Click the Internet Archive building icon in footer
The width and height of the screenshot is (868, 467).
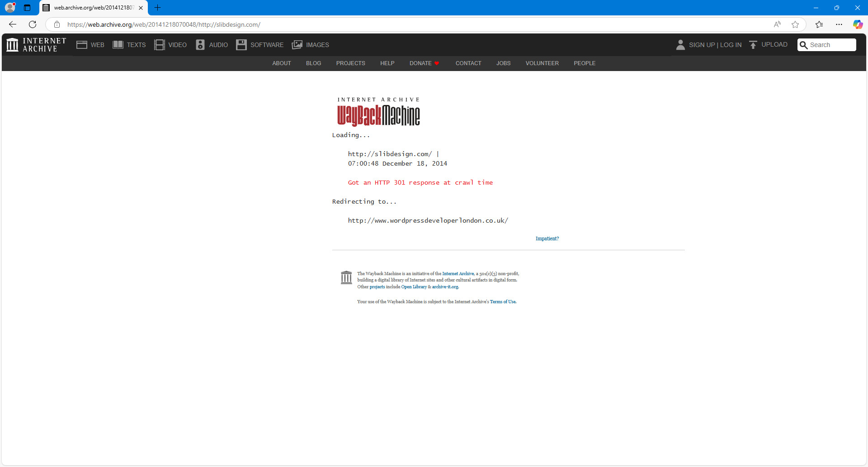click(x=346, y=277)
